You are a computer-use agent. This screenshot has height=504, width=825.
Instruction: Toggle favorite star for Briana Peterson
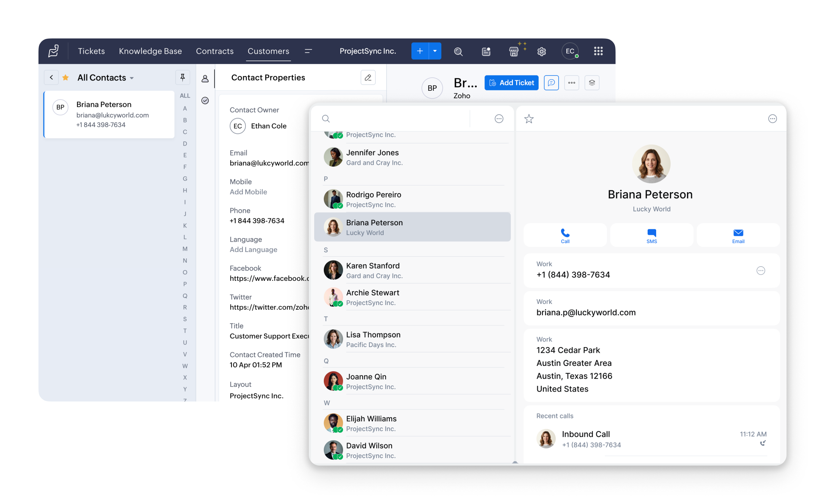pyautogui.click(x=529, y=119)
